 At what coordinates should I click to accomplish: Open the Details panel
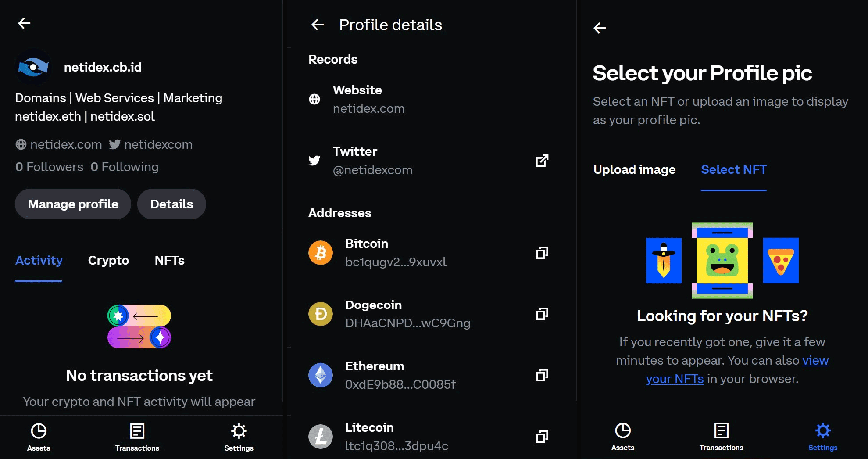(171, 204)
